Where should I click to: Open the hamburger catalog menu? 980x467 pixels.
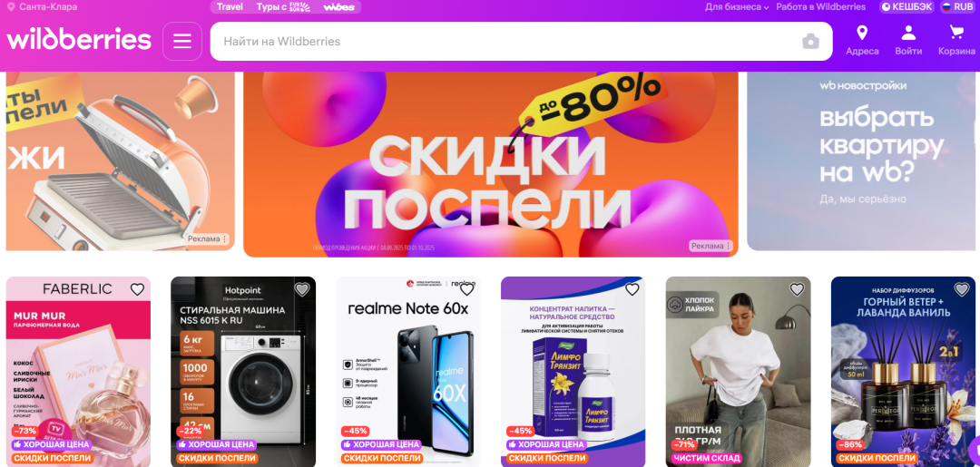181,41
